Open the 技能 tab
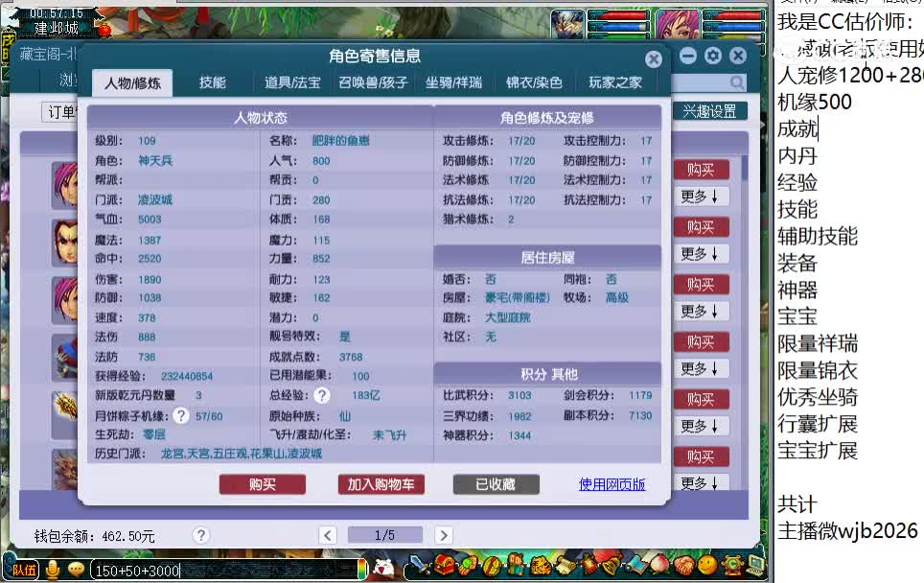The height and width of the screenshot is (583, 924). tap(212, 82)
